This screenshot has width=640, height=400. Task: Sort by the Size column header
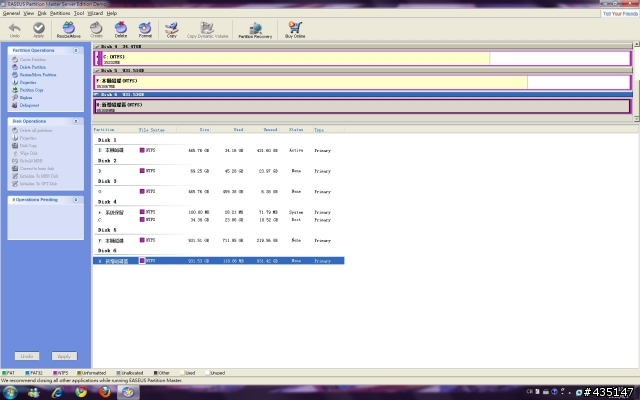[x=193, y=130]
